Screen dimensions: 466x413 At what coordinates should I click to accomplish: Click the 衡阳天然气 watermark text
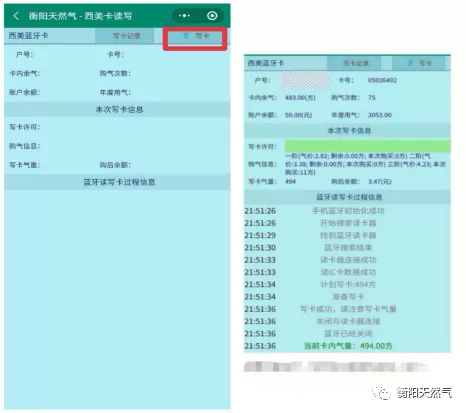pyautogui.click(x=424, y=393)
